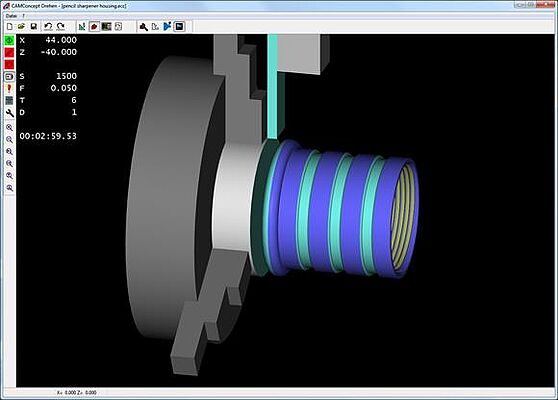
Task: Click the feed rate value 0.050
Action: point(64,88)
